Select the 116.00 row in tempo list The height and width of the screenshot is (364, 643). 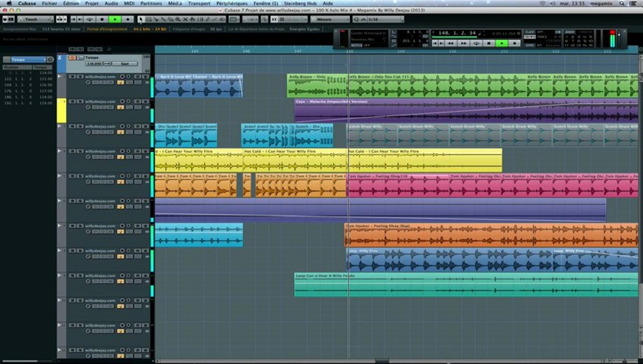pos(28,85)
